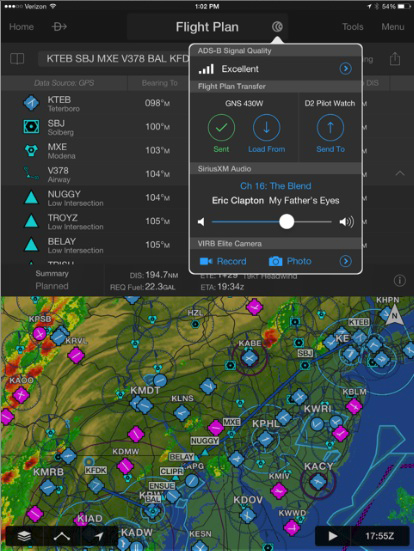Open the map layers icon
Screen dimensions: 414x551
click(25, 536)
